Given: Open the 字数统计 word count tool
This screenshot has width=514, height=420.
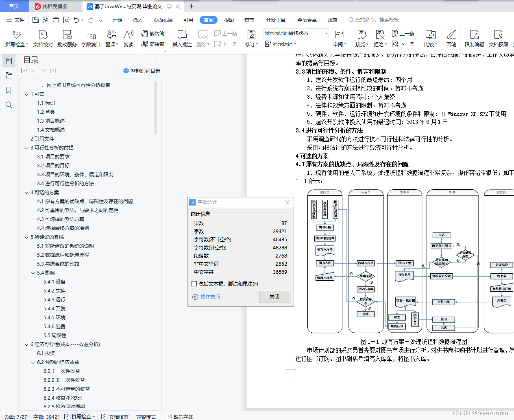Looking at the screenshot, I should coord(91,39).
